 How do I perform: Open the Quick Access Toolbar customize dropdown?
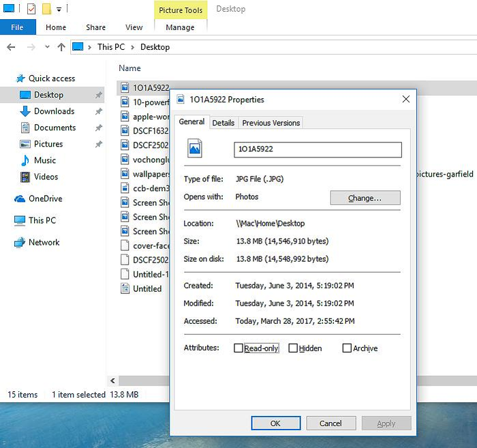[60, 10]
